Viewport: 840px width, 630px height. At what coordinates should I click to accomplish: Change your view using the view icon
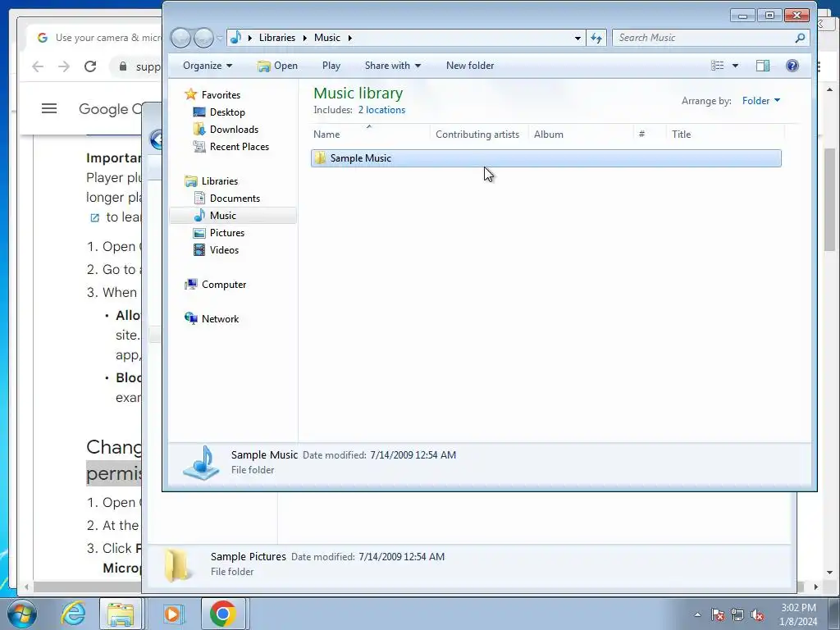(x=717, y=66)
